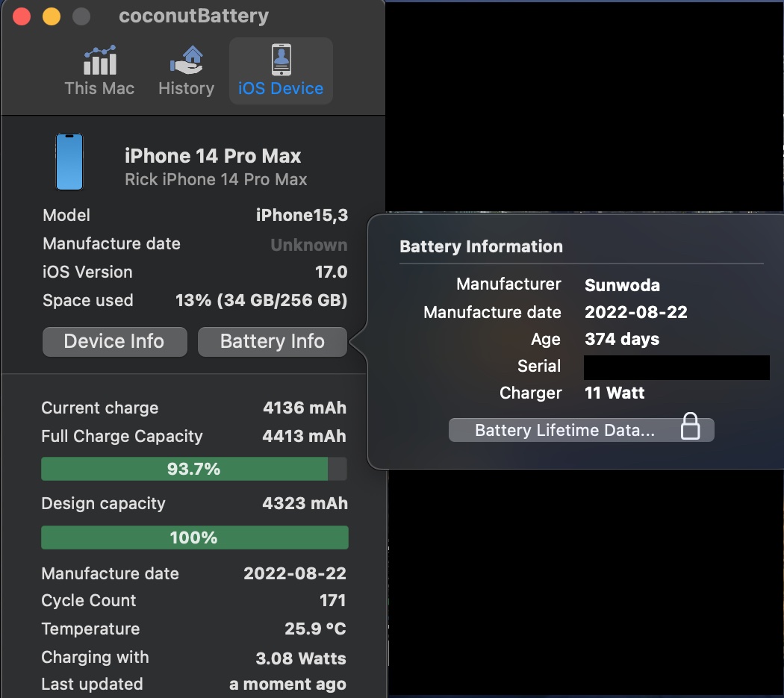The width and height of the screenshot is (784, 698).
Task: Select the iOS Device tab
Action: point(281,70)
